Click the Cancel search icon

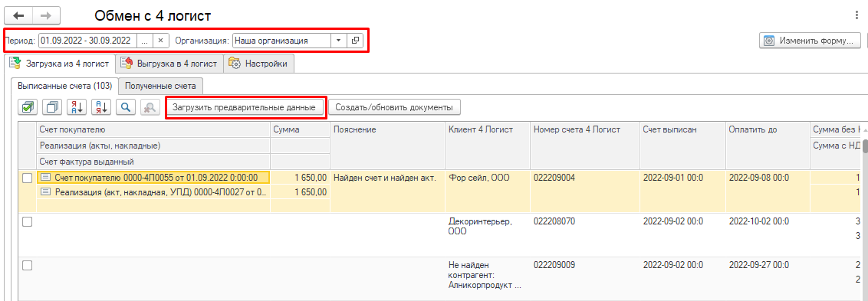(150, 107)
